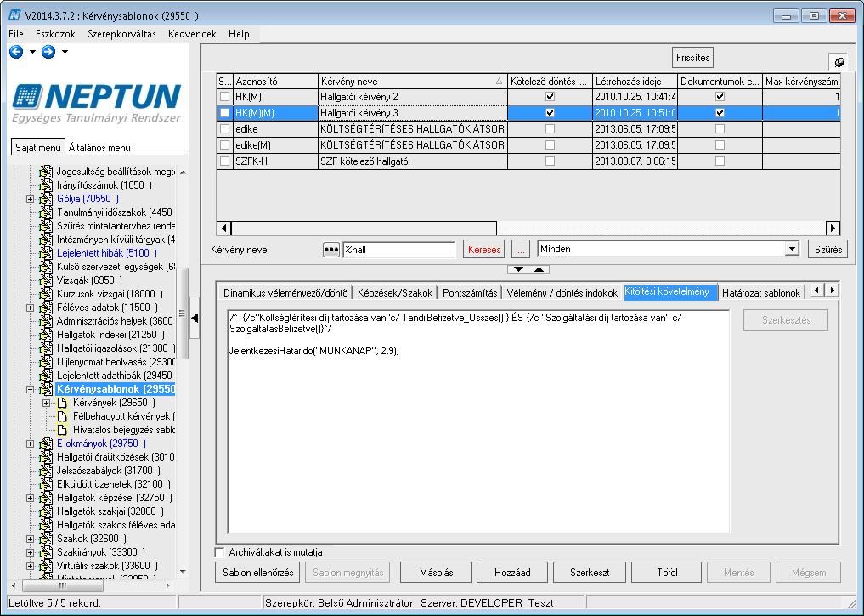Click the Vizsgák tree icon
This screenshot has height=616, width=864.
pos(46,280)
